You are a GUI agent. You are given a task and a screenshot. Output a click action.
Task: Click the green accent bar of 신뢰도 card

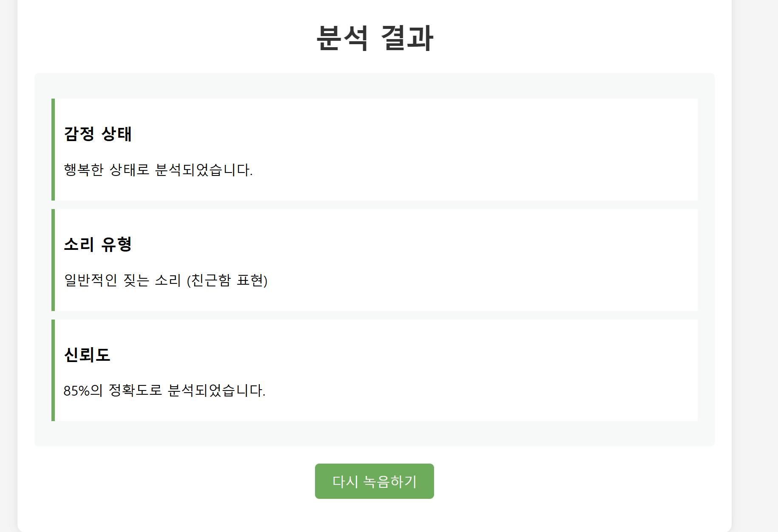click(x=53, y=370)
